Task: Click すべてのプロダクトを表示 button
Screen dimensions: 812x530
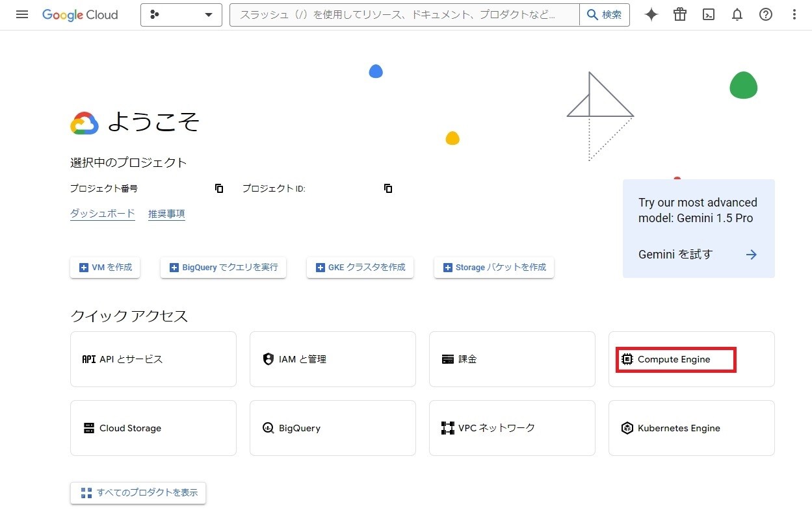Action: pyautogui.click(x=138, y=493)
